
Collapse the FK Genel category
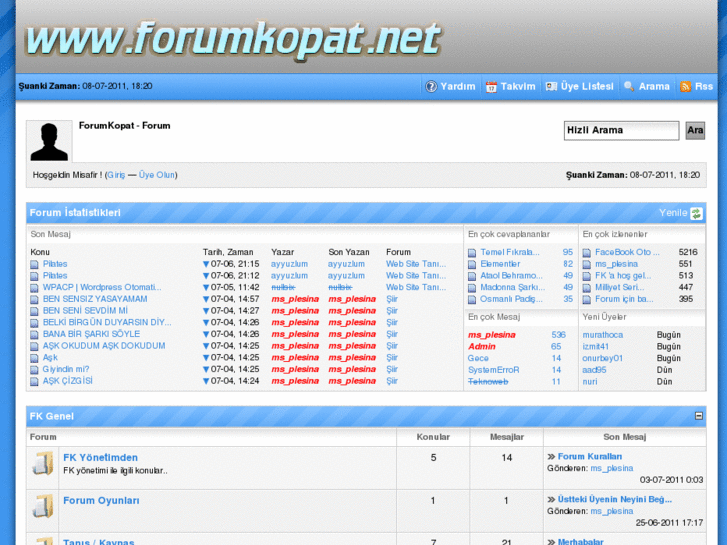pos(699,416)
